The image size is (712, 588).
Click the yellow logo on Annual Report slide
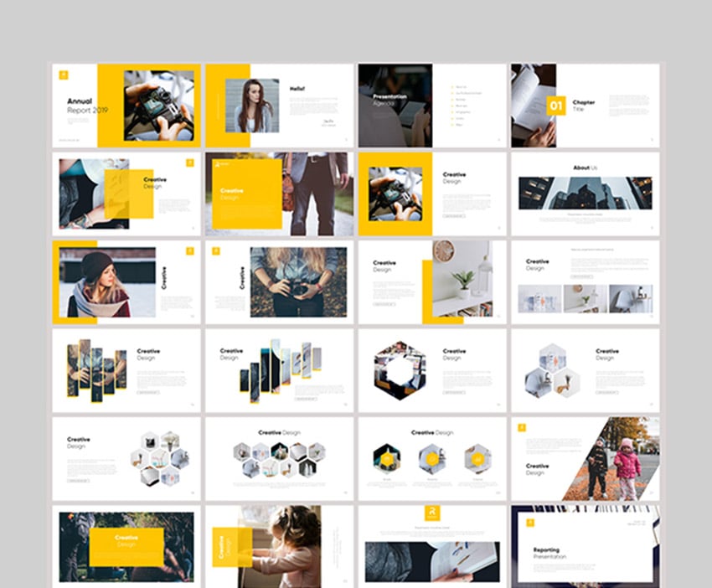tap(64, 75)
